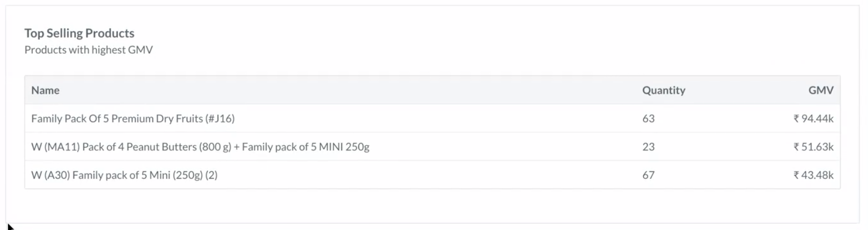Select Family Pack Of 5 Premium Dry Fruits row
The image size is (868, 230).
[432, 118]
